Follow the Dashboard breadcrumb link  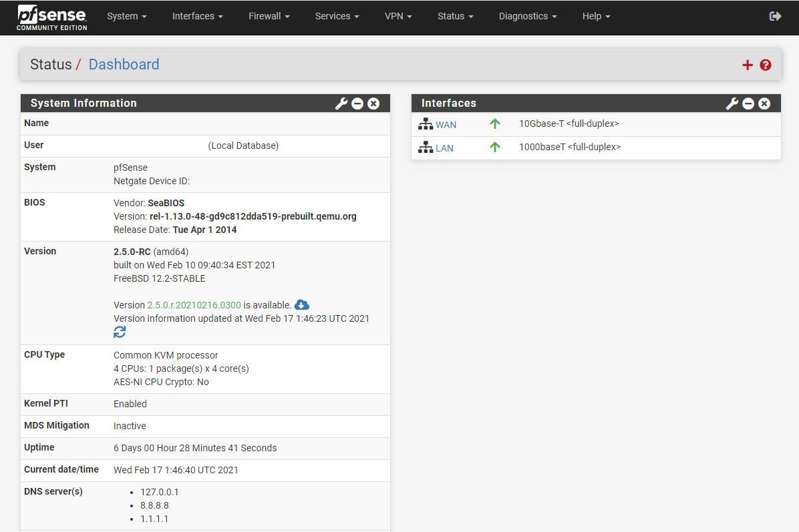point(124,65)
